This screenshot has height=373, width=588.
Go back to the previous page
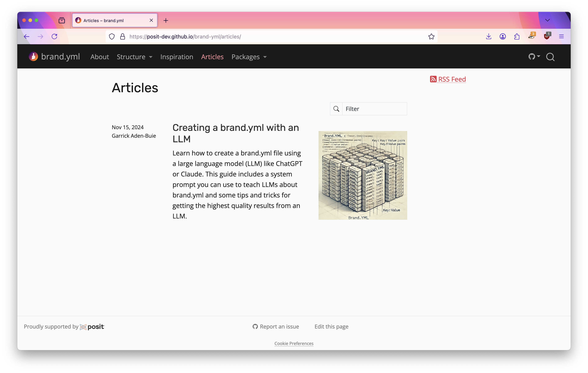[27, 37]
